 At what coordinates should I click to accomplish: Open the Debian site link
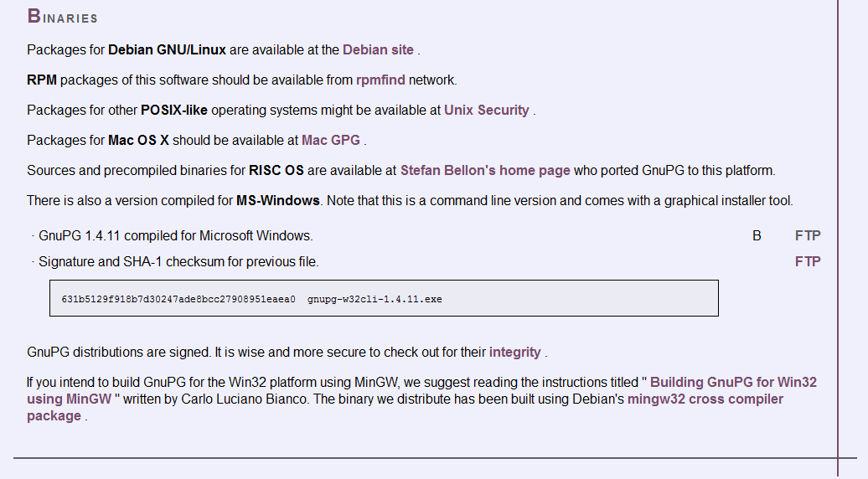[378, 49]
